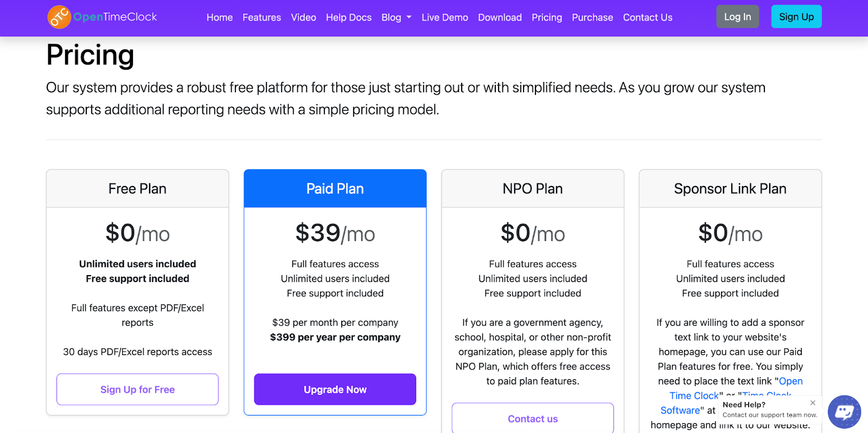Launch the Live Demo page
Image resolution: width=868 pixels, height=433 pixels.
pos(444,17)
